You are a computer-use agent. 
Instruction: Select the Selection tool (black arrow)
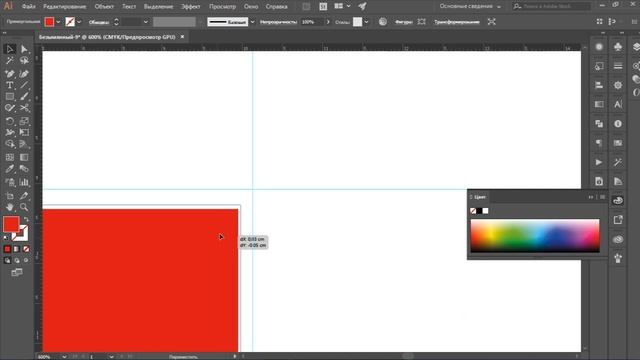point(10,49)
